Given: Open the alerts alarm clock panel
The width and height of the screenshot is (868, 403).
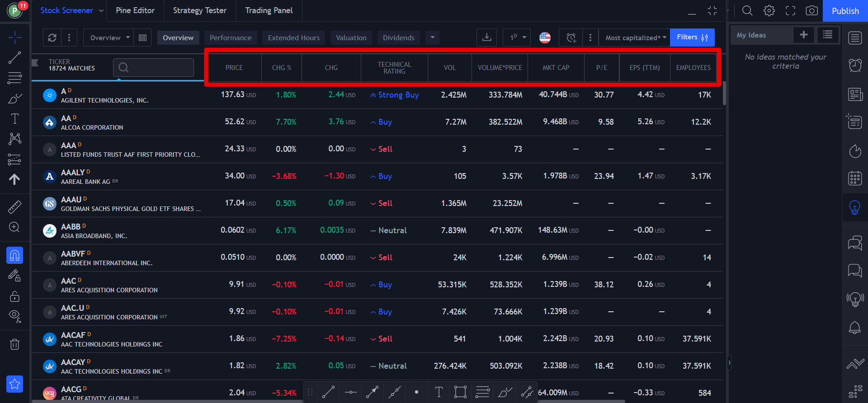Looking at the screenshot, I should click(855, 66).
